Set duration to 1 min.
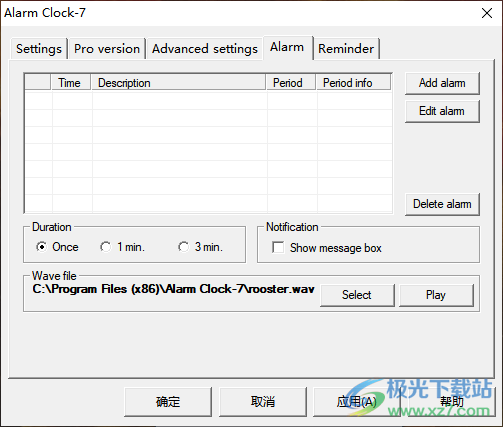The height and width of the screenshot is (427, 503). [x=122, y=247]
